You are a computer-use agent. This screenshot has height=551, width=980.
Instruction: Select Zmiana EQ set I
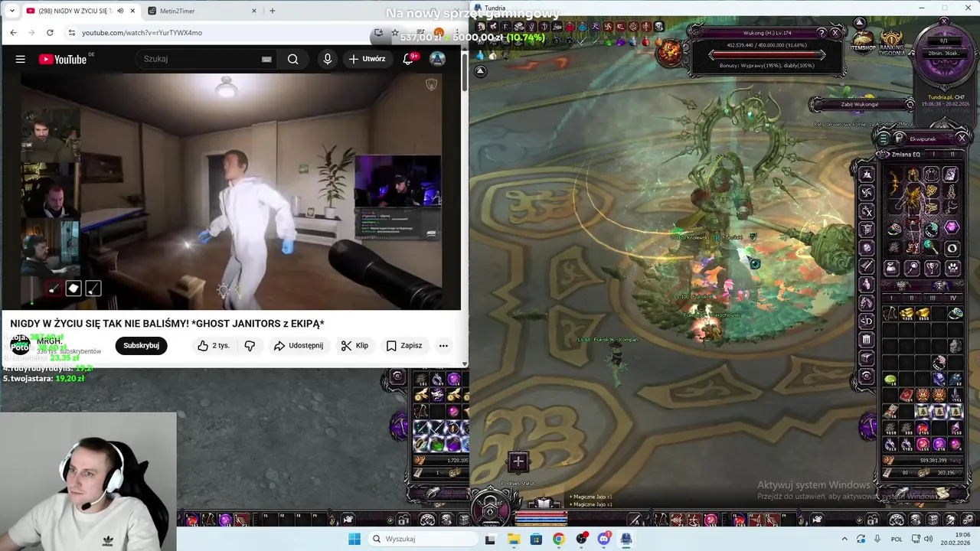tap(933, 155)
